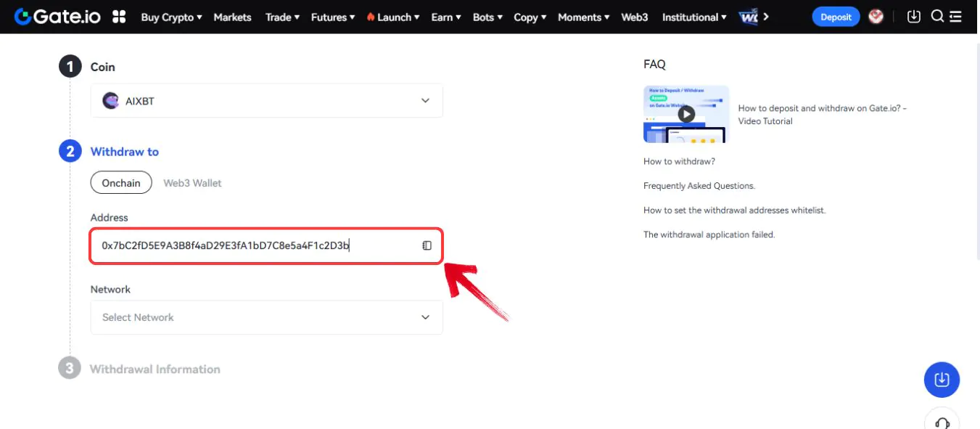Image resolution: width=980 pixels, height=429 pixels.
Task: Click the Network field label
Action: (110, 289)
